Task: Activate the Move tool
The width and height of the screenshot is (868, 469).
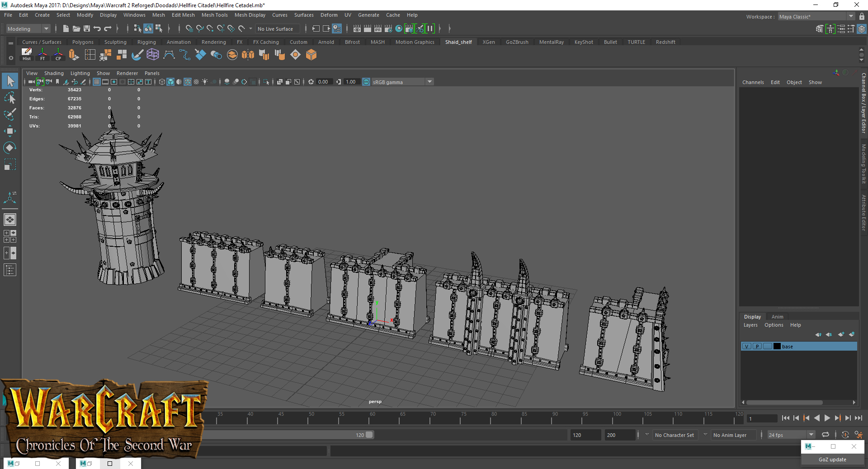Action: [10, 131]
